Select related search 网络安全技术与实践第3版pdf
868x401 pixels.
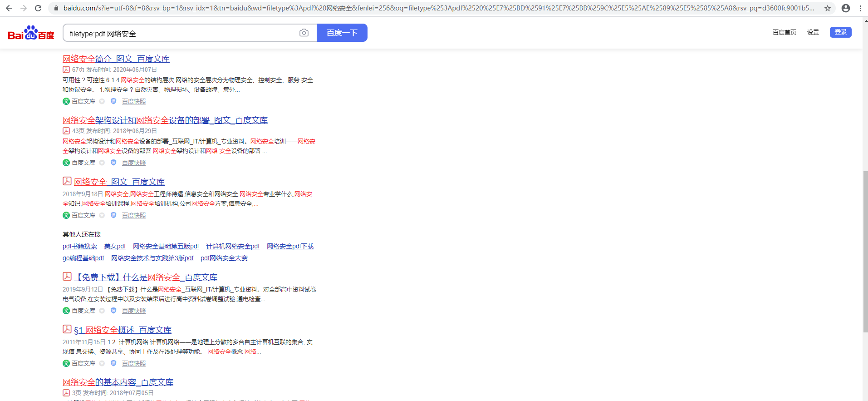click(152, 258)
